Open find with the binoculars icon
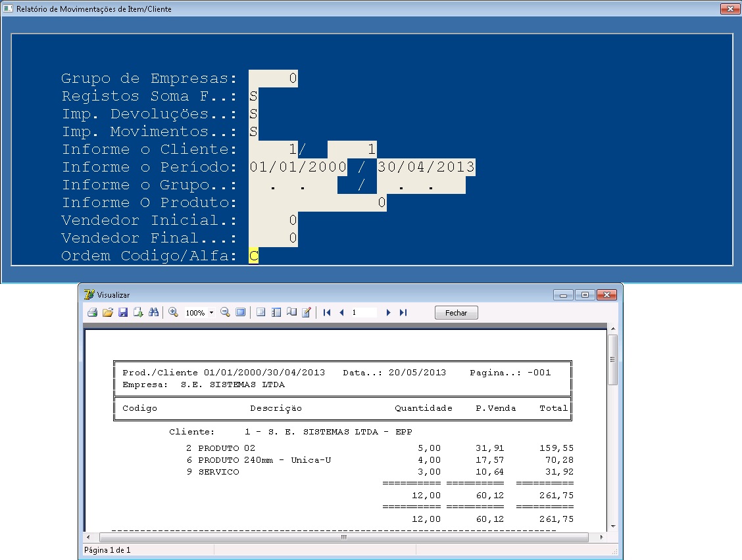The width and height of the screenshot is (742, 560). point(153,313)
